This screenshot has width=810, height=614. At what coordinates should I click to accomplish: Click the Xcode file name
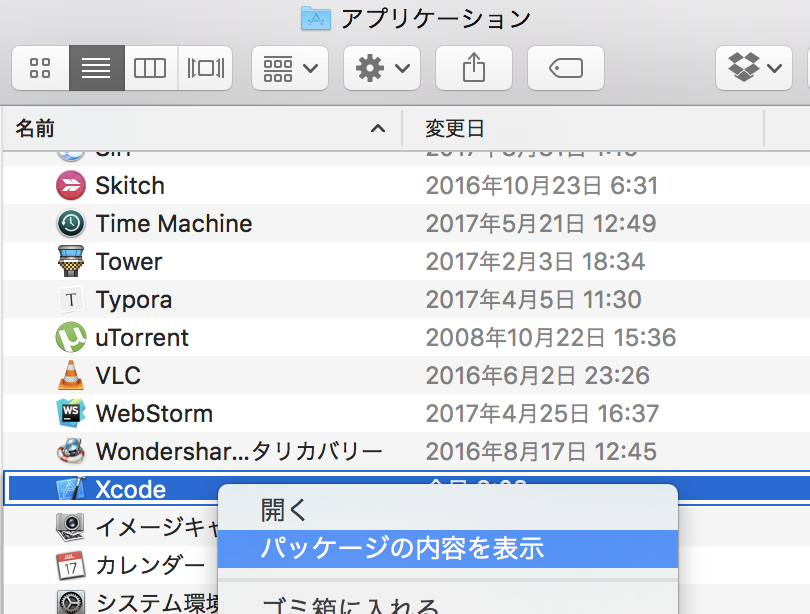point(131,489)
